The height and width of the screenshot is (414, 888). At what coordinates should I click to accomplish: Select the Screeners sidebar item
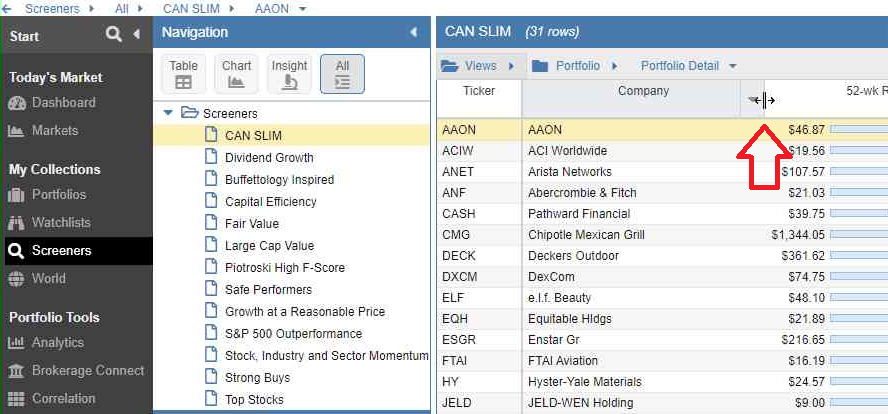pyautogui.click(x=78, y=251)
